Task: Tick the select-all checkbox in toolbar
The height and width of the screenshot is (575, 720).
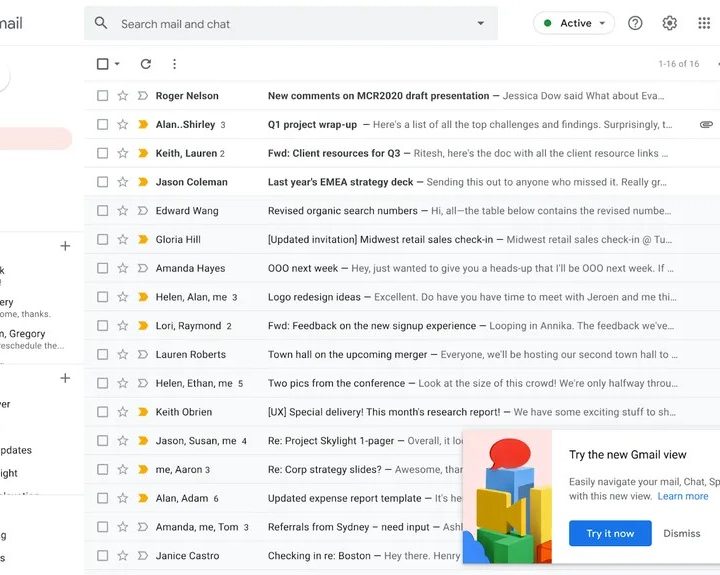Action: pos(102,64)
